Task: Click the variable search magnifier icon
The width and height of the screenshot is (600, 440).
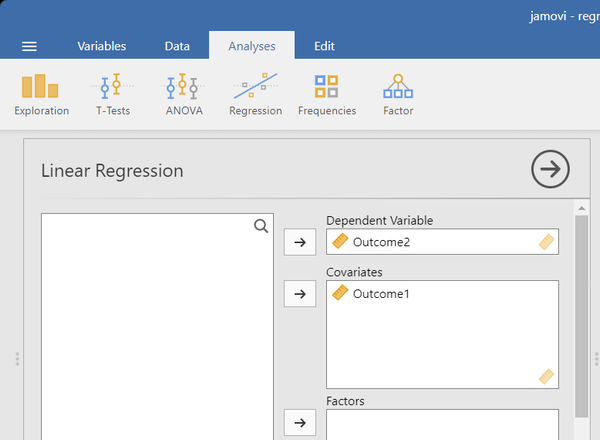Action: tap(261, 226)
